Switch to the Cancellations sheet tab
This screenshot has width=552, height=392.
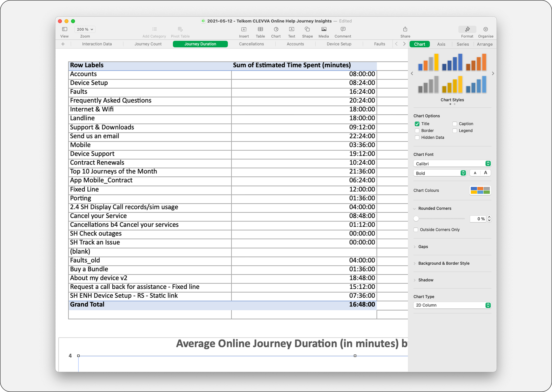tap(251, 44)
